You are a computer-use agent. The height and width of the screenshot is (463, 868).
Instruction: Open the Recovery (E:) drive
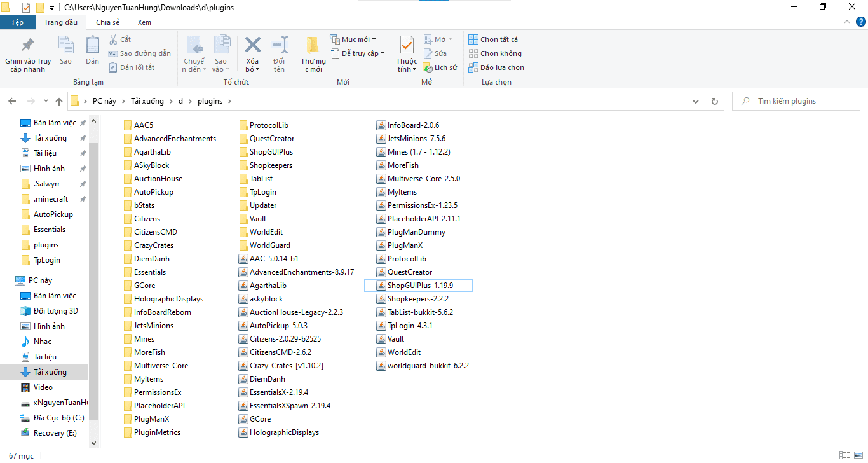(x=49, y=433)
